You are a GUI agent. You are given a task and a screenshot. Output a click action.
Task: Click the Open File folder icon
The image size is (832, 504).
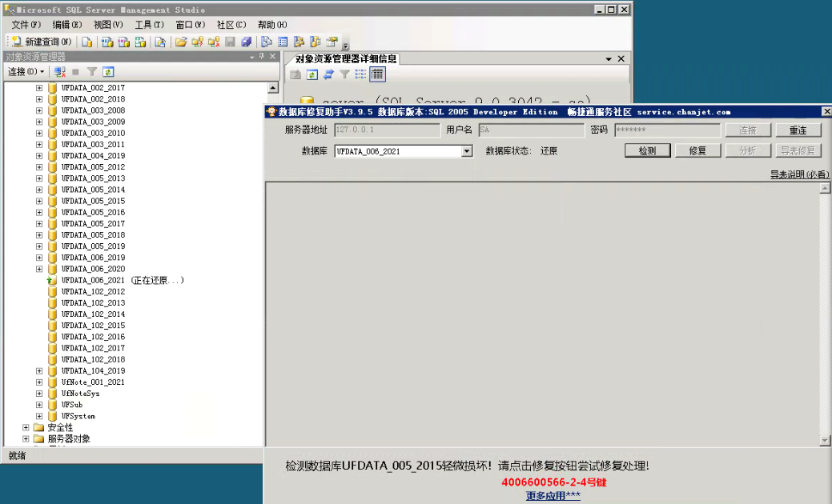tap(181, 42)
